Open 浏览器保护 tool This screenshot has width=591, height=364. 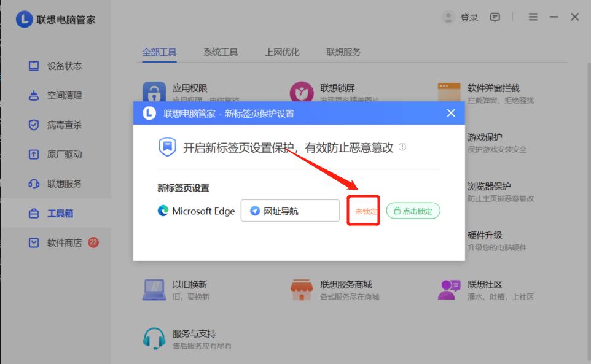[489, 187]
